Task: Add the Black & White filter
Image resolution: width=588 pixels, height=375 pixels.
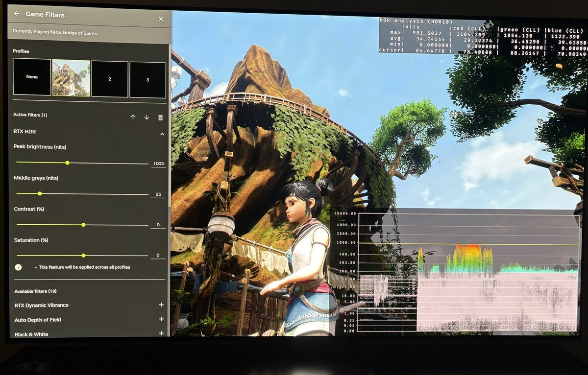Action: 161,333
